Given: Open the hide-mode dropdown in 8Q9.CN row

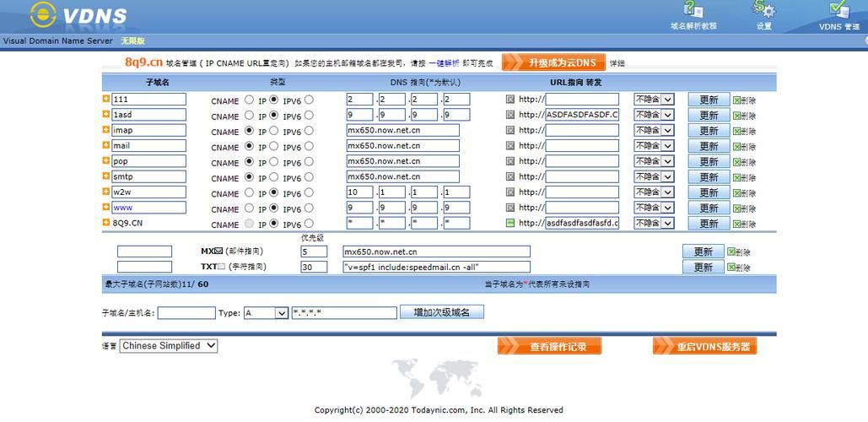Looking at the screenshot, I should pos(654,224).
